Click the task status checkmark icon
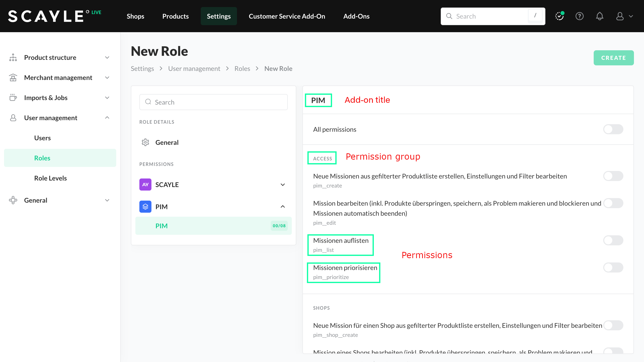644x362 pixels. pos(559,16)
